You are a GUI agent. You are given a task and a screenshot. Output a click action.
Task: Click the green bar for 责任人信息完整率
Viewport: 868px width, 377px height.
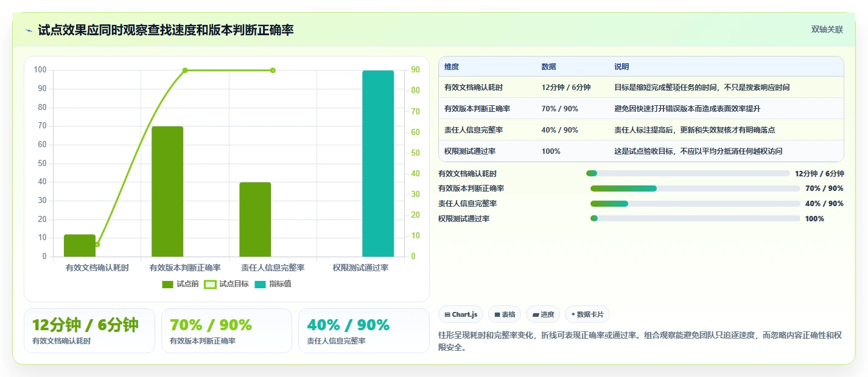255,220
